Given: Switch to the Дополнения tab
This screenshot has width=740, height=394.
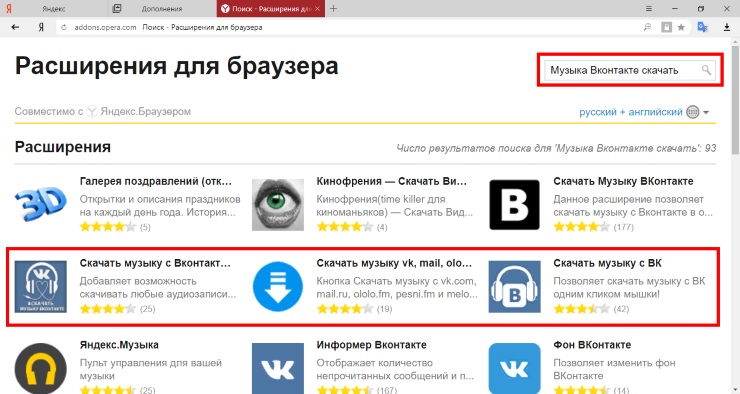Looking at the screenshot, I should [162, 8].
